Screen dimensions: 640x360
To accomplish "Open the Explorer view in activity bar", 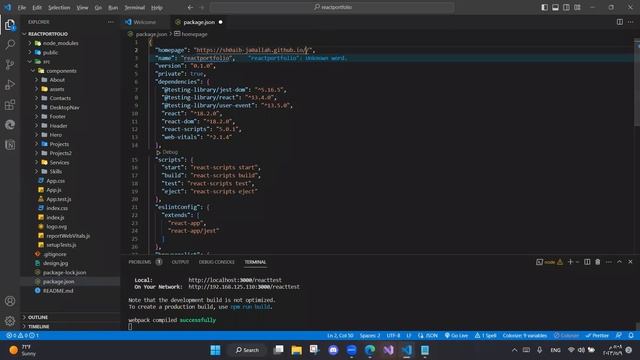I will 10,25.
